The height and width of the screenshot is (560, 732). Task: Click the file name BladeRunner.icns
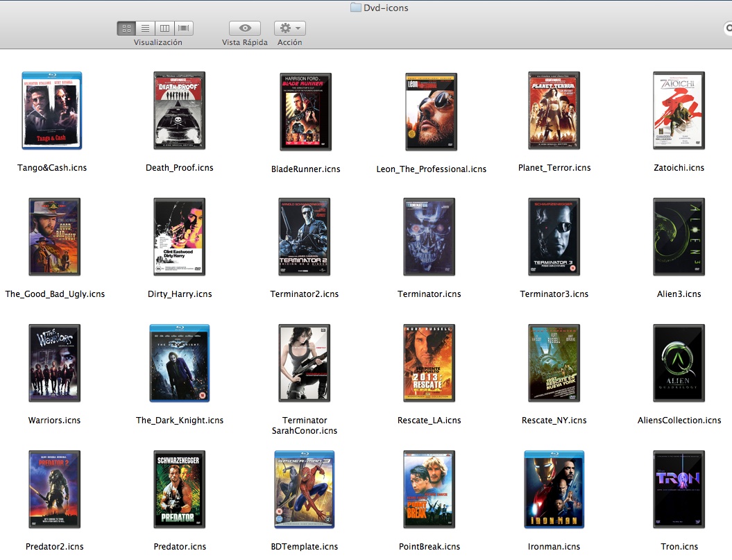point(306,169)
